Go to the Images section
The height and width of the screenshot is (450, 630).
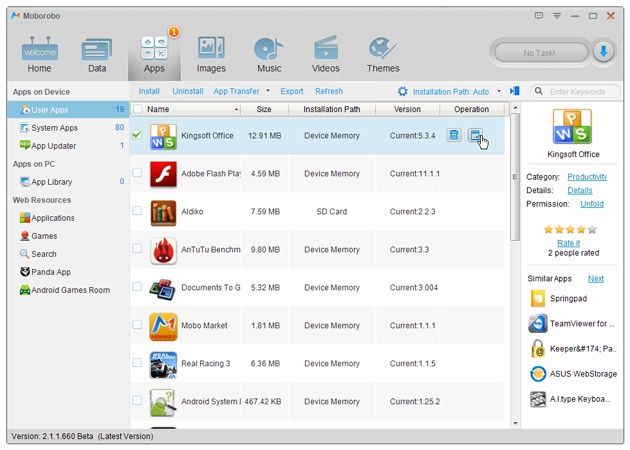[x=211, y=54]
